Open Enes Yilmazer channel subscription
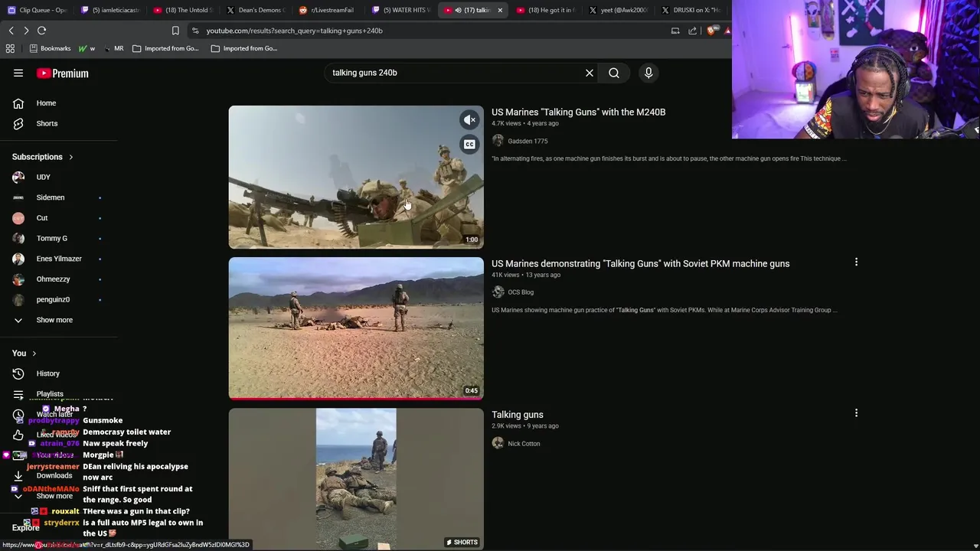The width and height of the screenshot is (980, 551). [x=58, y=259]
